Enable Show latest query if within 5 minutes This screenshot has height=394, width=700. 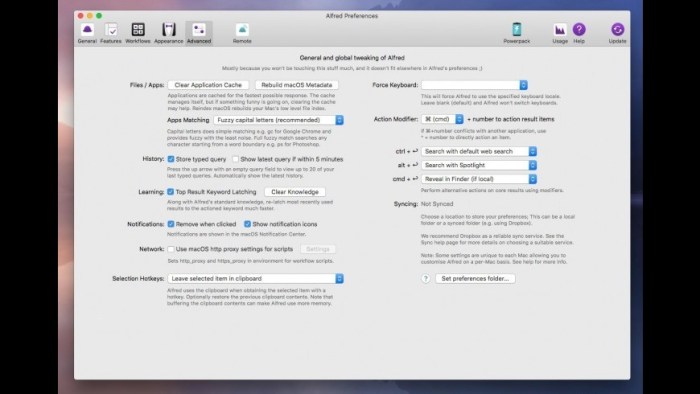(235, 159)
